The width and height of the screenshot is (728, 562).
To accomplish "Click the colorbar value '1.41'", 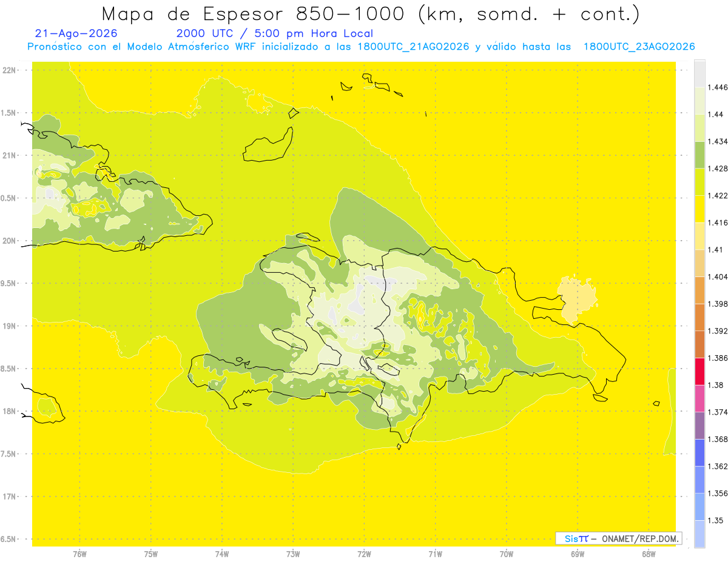I will point(716,250).
